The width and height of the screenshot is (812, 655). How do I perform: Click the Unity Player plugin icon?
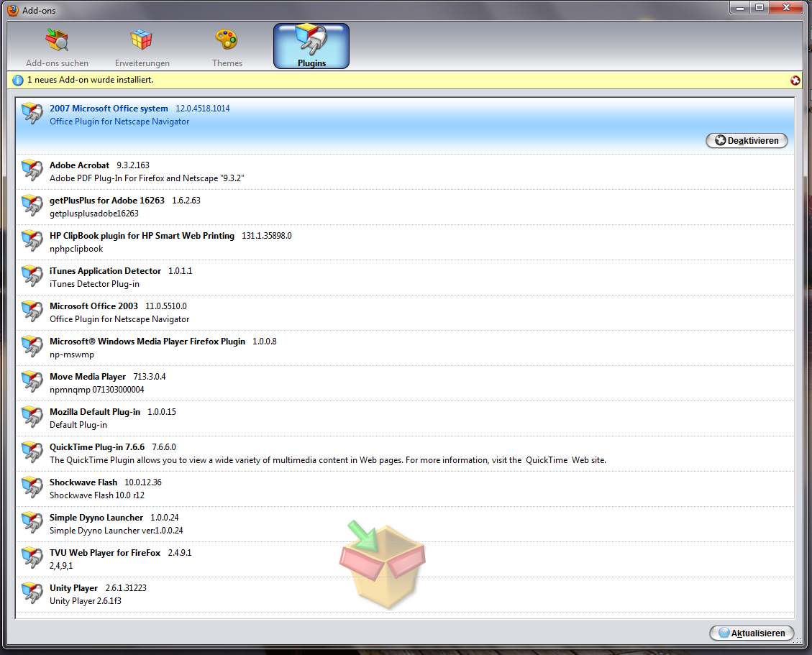(32, 592)
